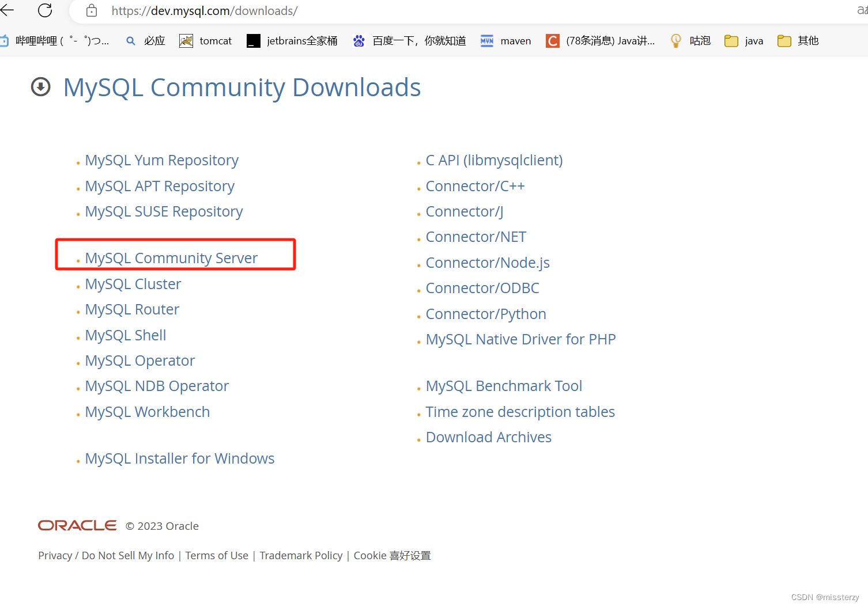Click the Oracle logo in footer
Viewport: 868px width, 607px height.
tap(77, 525)
